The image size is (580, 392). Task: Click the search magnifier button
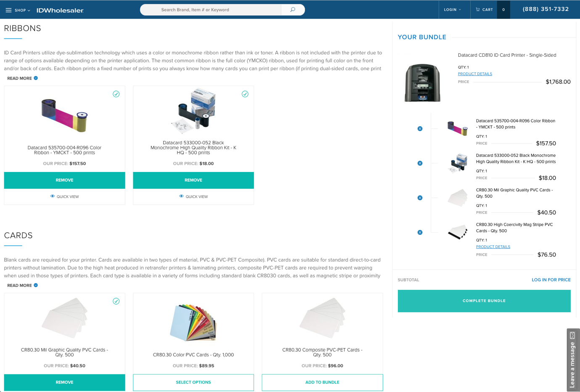tap(293, 10)
